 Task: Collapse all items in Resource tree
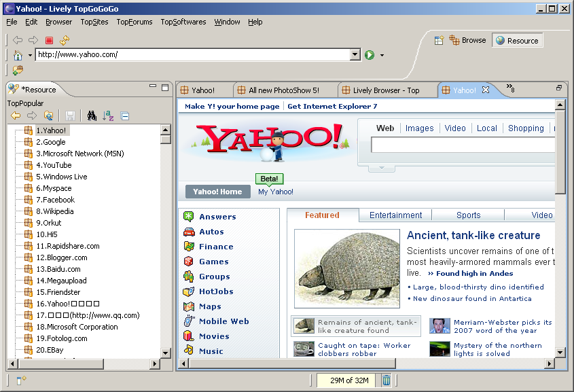pos(125,116)
